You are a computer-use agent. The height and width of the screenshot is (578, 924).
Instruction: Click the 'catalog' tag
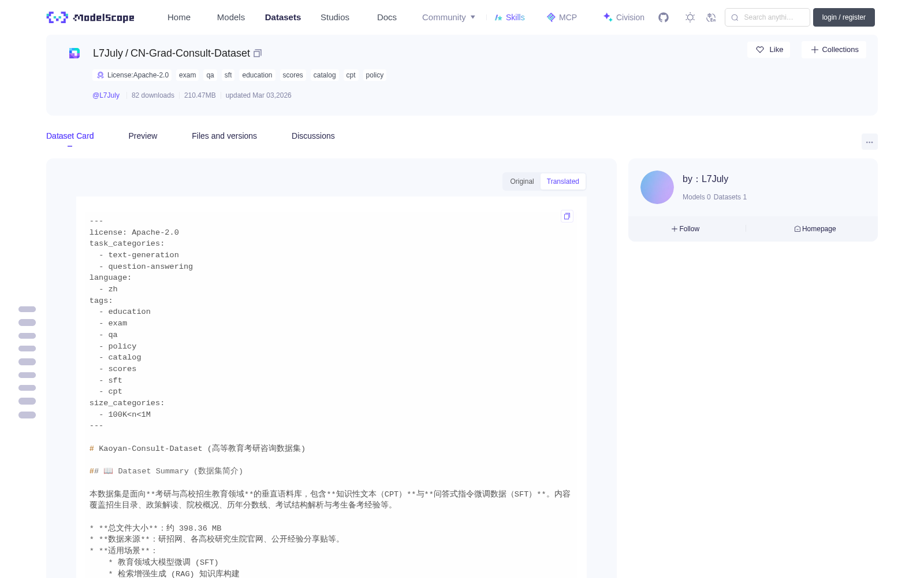[x=325, y=75]
